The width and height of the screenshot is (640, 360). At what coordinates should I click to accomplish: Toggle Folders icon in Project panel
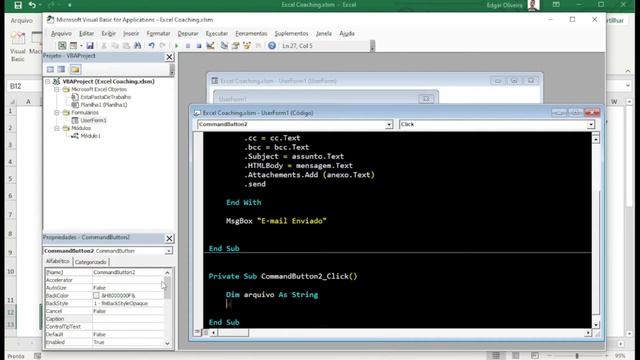75,69
